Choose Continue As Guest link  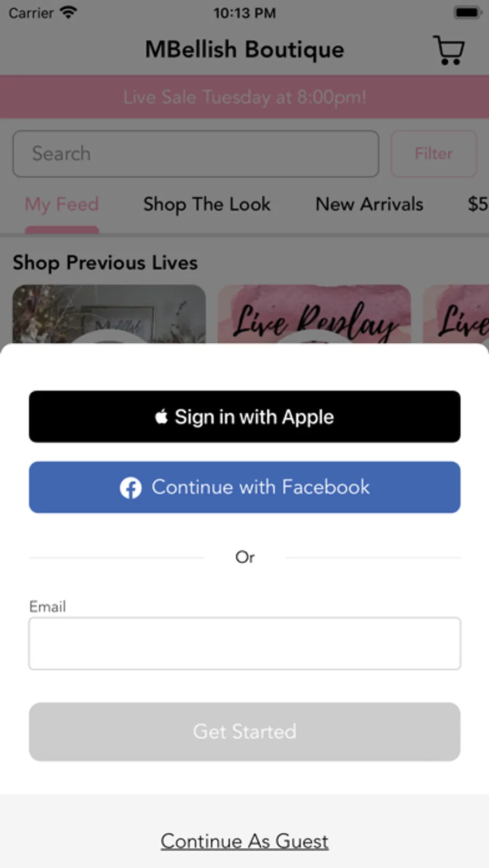pyautogui.click(x=244, y=841)
